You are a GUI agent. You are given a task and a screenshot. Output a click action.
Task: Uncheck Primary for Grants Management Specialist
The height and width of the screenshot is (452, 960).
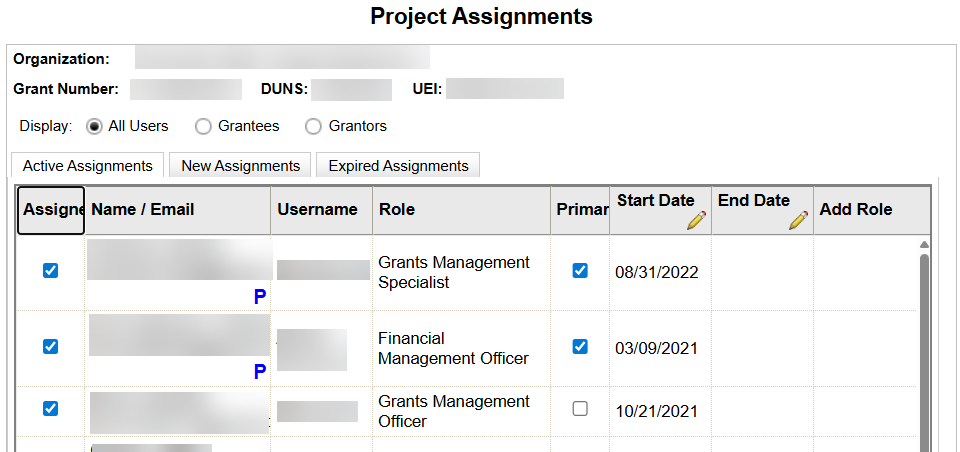(x=580, y=271)
